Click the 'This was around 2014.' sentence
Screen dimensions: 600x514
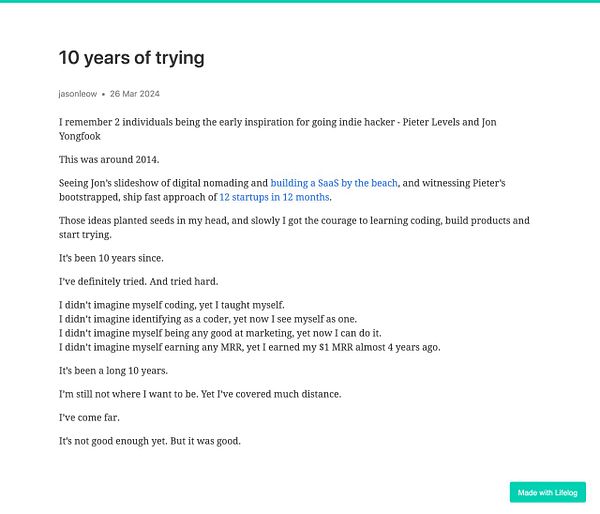point(109,160)
